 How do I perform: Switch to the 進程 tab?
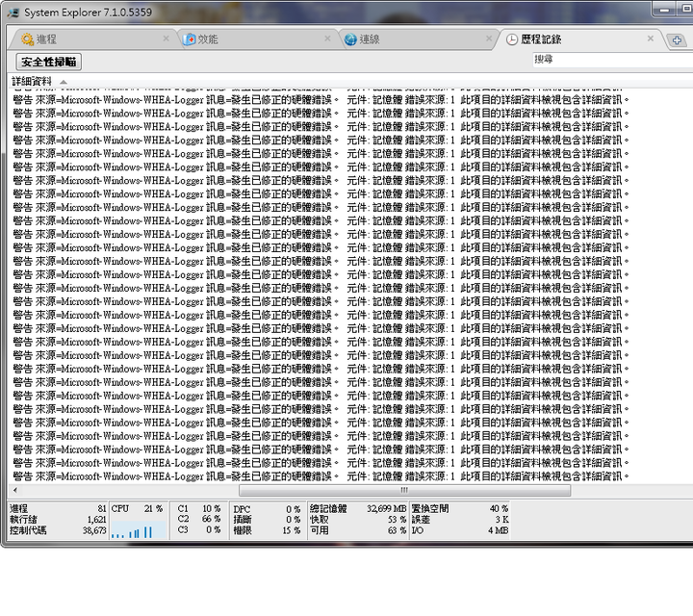[92, 39]
